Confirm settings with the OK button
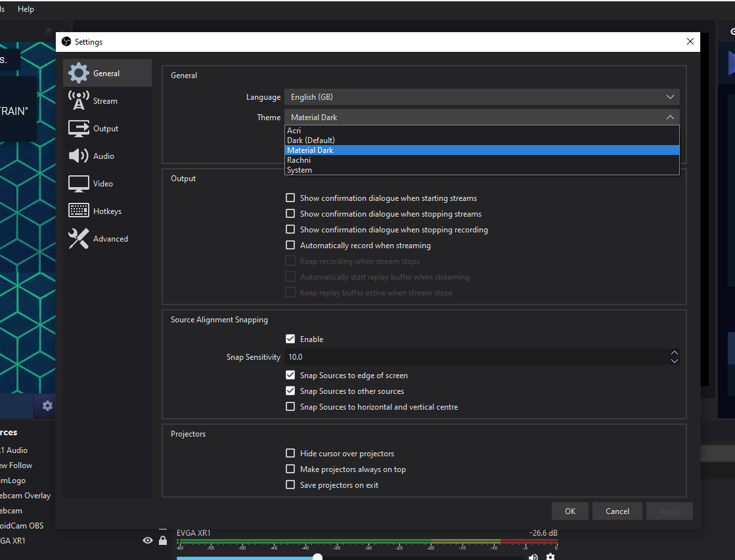Viewport: 735px width, 560px height. (x=569, y=511)
